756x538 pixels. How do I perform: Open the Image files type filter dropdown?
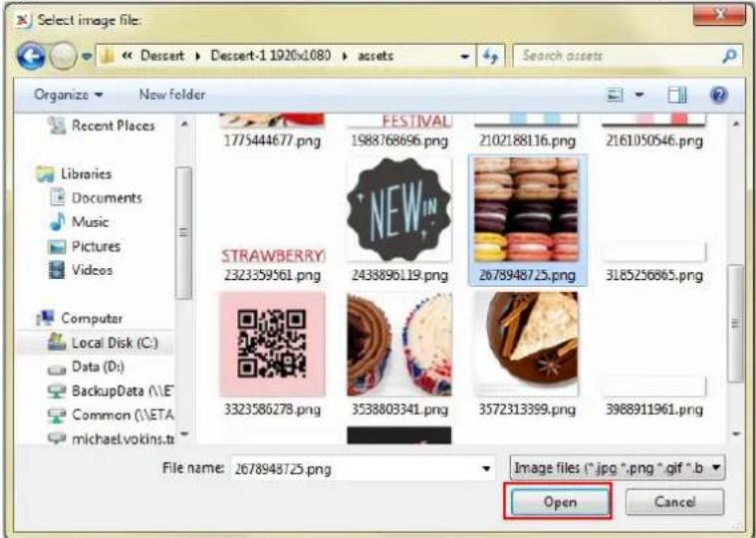coord(618,468)
